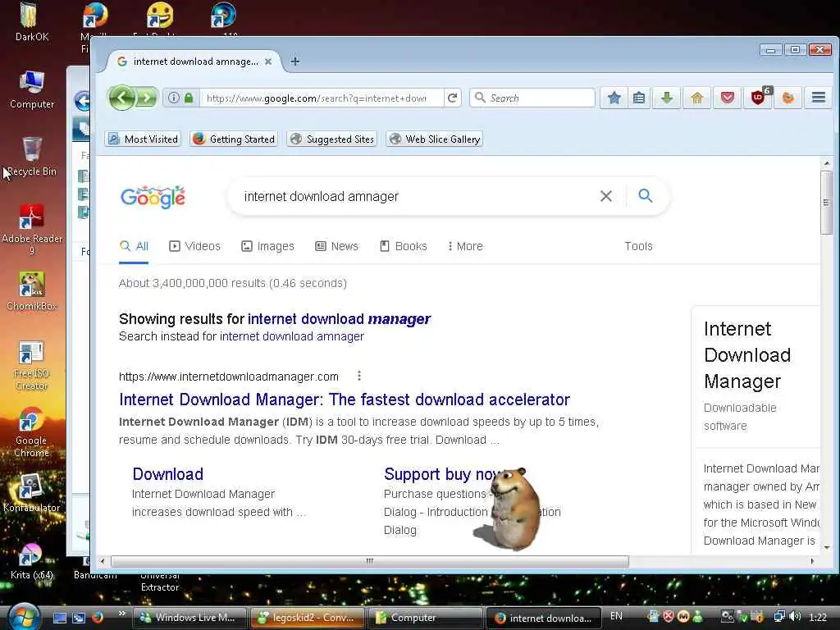This screenshot has width=840, height=630.
Task: Open Most Visited bookmarks folder
Action: pos(143,139)
